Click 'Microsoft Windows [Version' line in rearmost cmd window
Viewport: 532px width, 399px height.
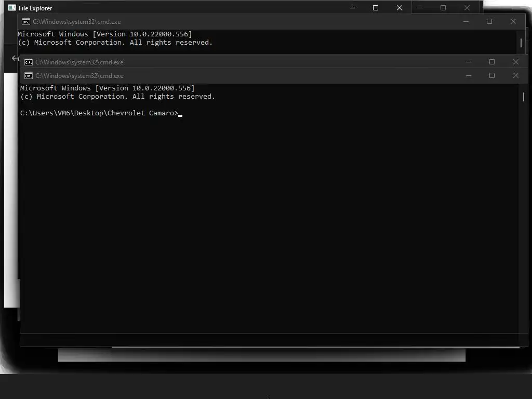click(105, 34)
